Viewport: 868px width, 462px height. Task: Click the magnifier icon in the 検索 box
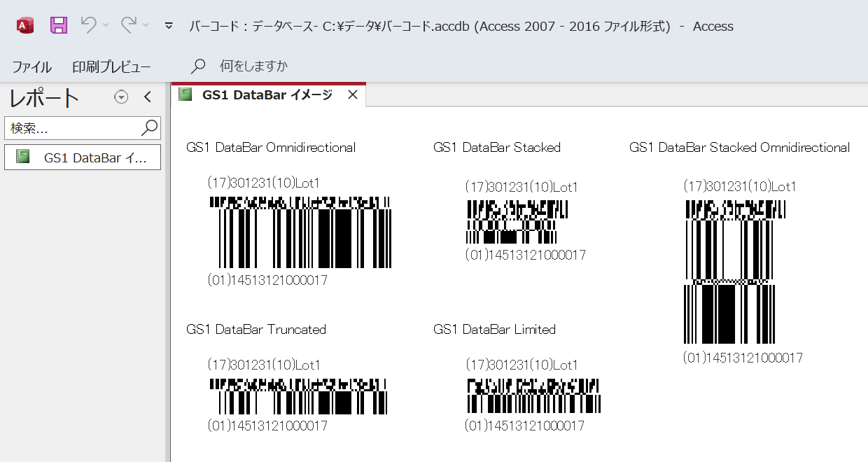pyautogui.click(x=149, y=127)
